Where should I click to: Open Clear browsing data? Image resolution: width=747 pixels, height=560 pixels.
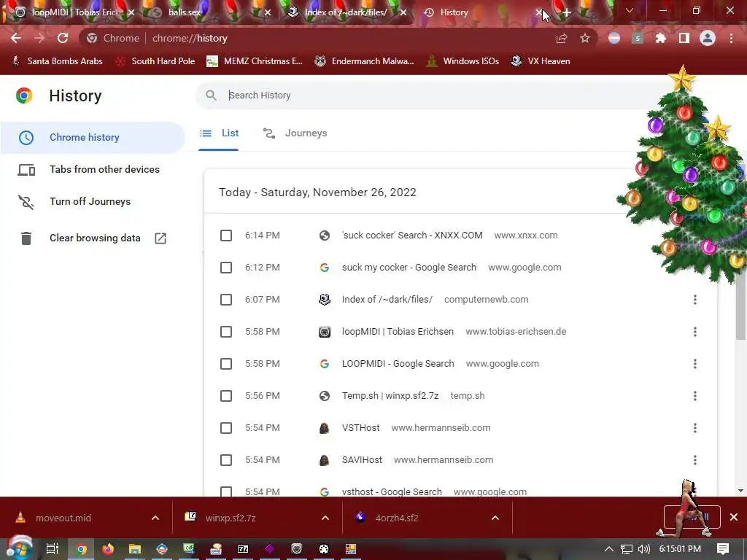pyautogui.click(x=93, y=238)
